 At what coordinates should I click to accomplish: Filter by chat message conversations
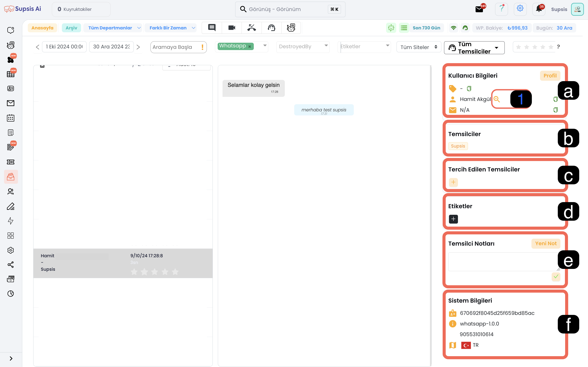(212, 28)
